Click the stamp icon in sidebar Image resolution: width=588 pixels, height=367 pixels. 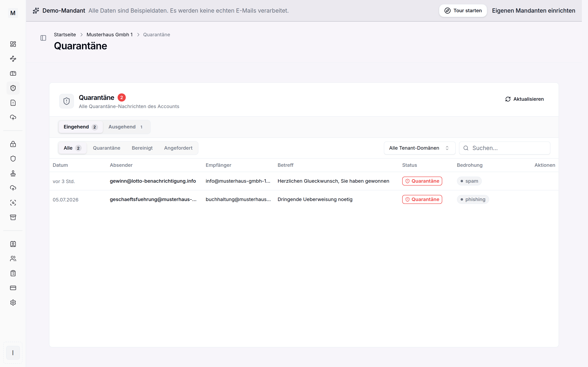(x=13, y=173)
